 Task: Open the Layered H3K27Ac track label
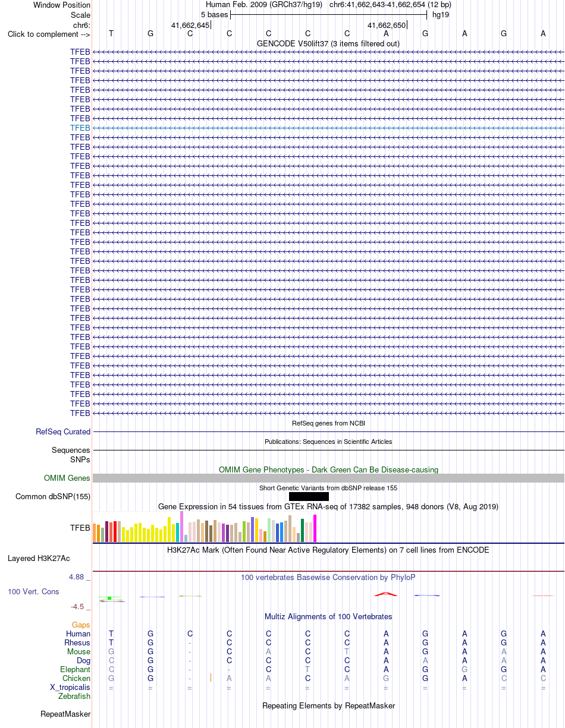coord(39,559)
